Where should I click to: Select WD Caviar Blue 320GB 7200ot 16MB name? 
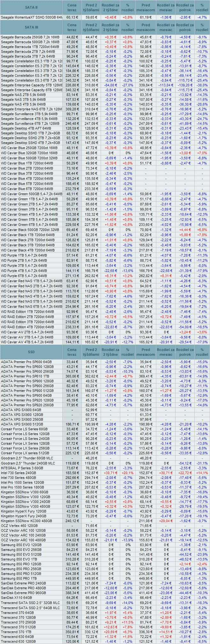coord(29,153)
